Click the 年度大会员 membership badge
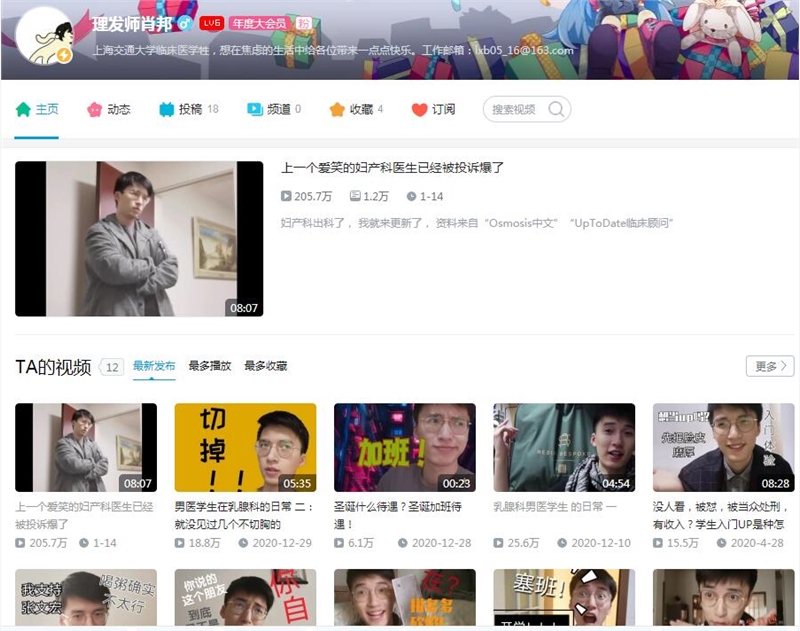This screenshot has height=631, width=800. (260, 22)
